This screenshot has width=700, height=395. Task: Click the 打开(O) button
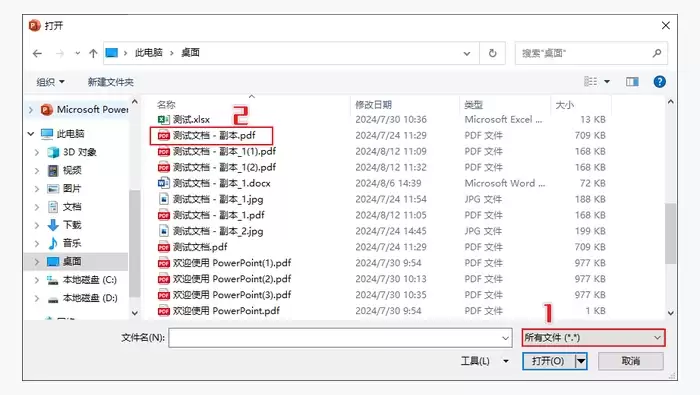549,361
